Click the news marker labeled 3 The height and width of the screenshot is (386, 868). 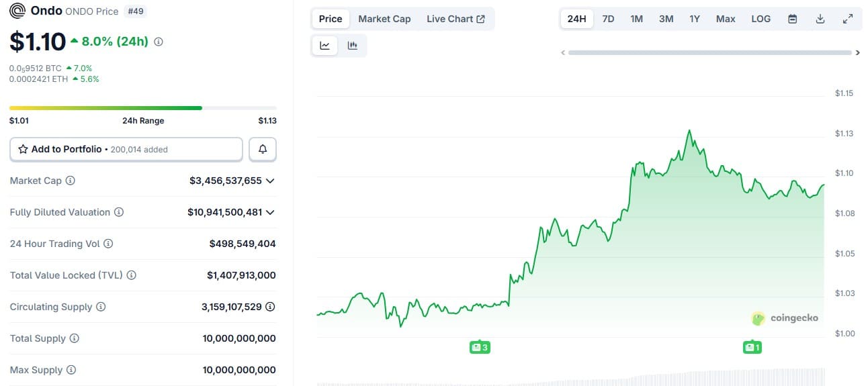479,347
